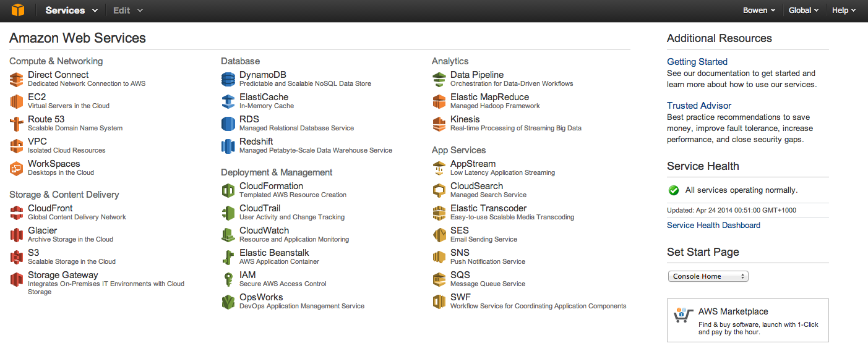Open the Service Health Dashboard link
Viewport: 868px width, 359px height.
(x=713, y=225)
